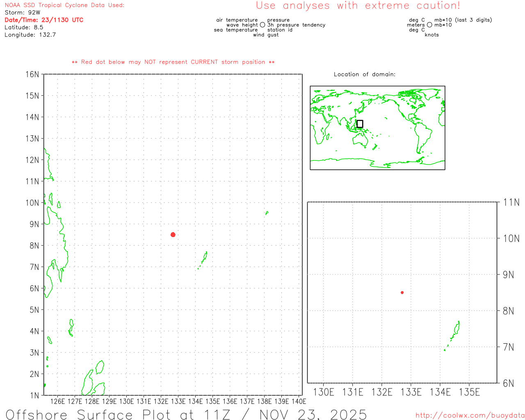Click the red storm dot on zoomed inset map
Viewport: 525px width, 420px height.
[x=402, y=292]
